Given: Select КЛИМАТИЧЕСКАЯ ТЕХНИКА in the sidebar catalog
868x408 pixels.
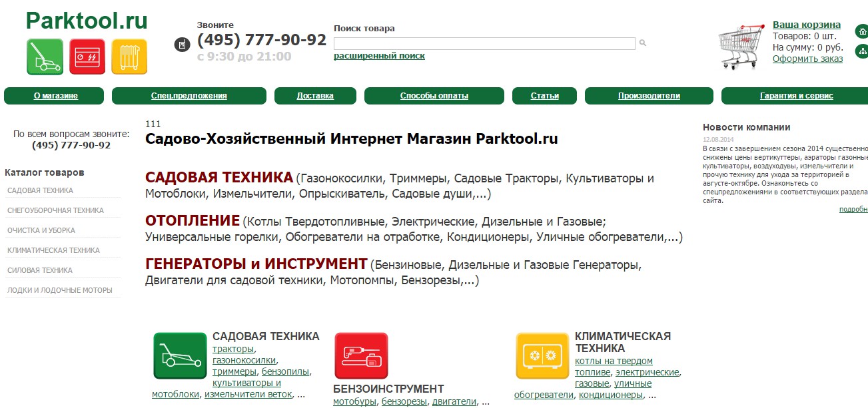Looking at the screenshot, I should (53, 250).
